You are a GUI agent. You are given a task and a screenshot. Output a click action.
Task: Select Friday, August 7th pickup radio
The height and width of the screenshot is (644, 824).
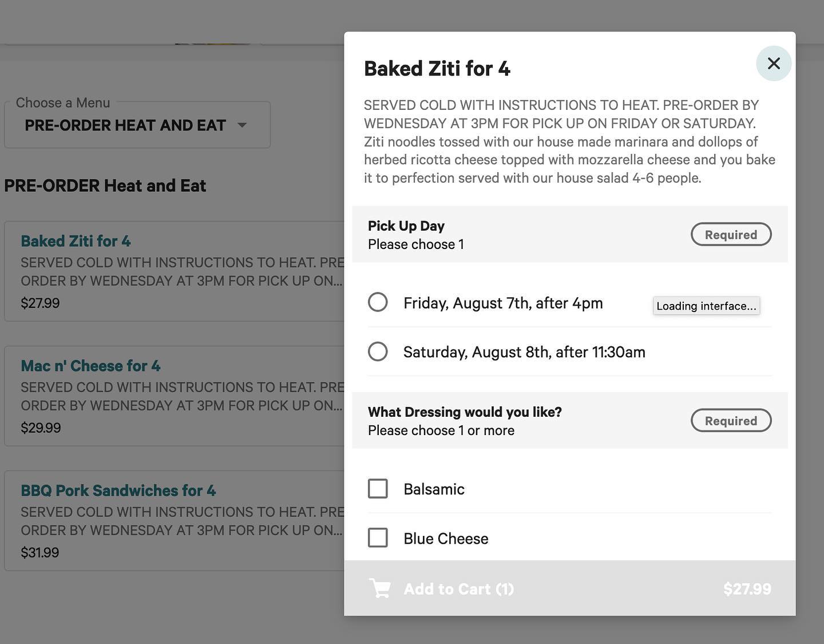pos(378,302)
